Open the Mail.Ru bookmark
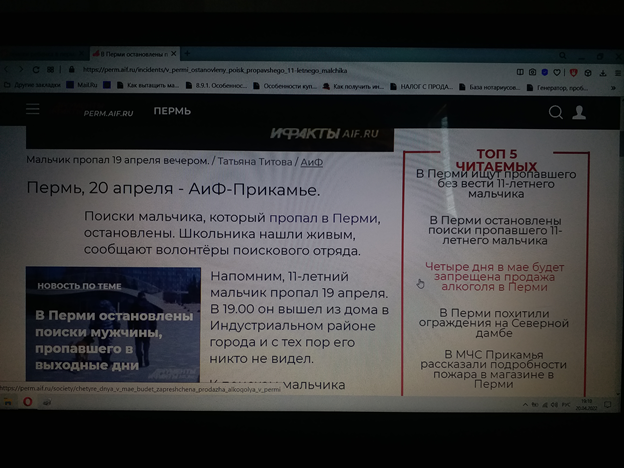Viewport: 625px width, 469px height. [x=83, y=85]
